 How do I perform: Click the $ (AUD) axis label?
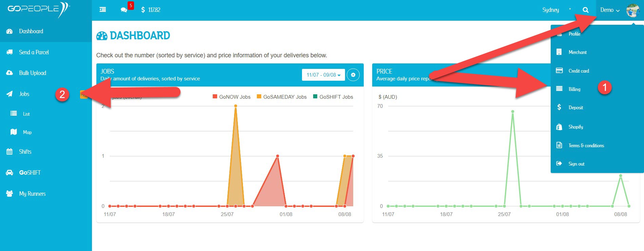(387, 97)
